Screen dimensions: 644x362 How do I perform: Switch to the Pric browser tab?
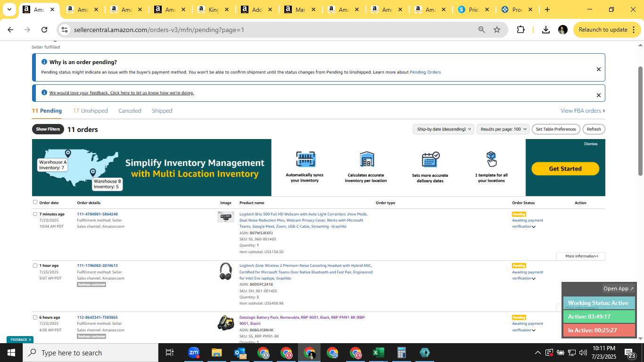point(473,9)
